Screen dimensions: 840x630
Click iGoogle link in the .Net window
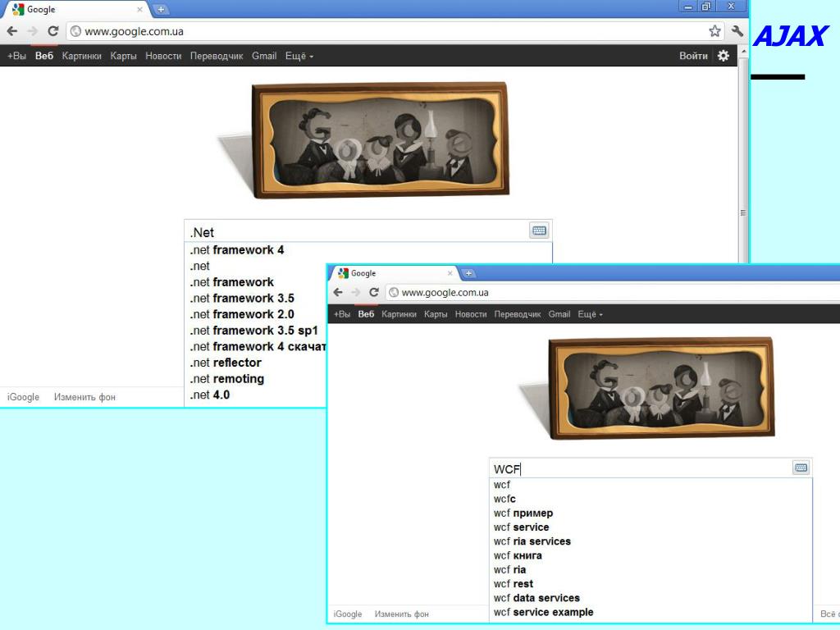point(23,397)
